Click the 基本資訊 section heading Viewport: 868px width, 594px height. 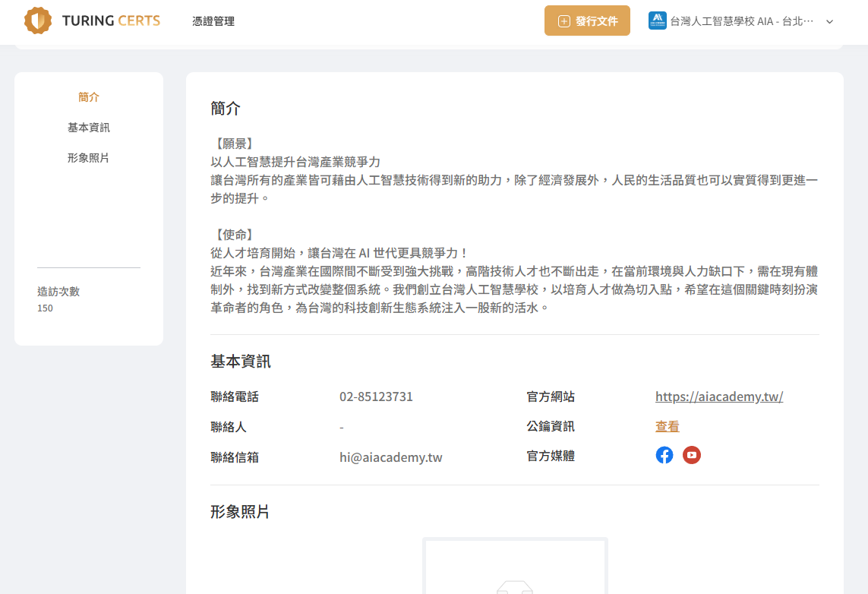241,362
